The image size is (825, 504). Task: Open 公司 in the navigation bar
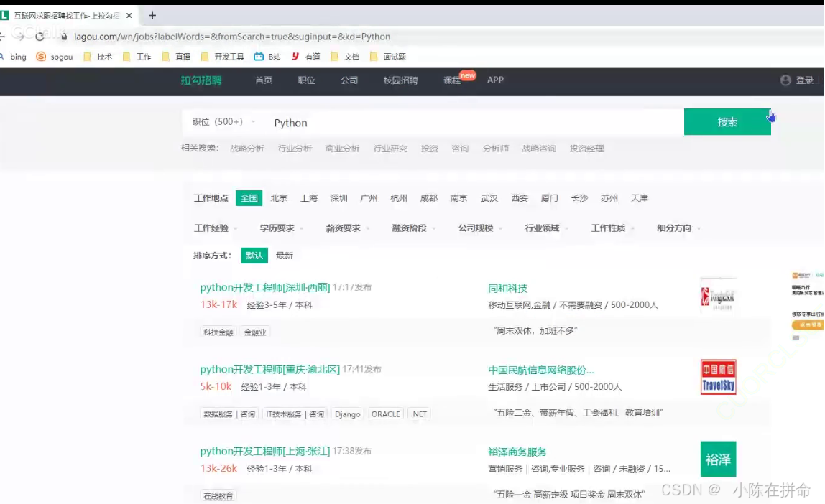pyautogui.click(x=349, y=80)
